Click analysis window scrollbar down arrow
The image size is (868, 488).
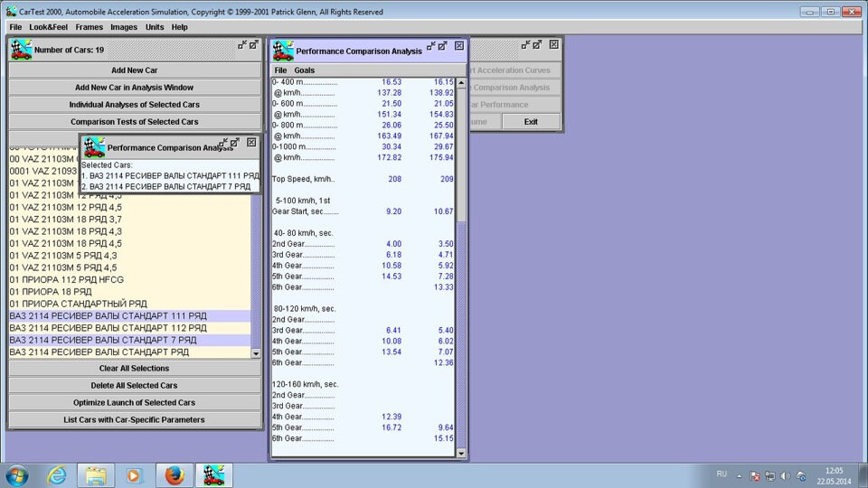tap(461, 453)
